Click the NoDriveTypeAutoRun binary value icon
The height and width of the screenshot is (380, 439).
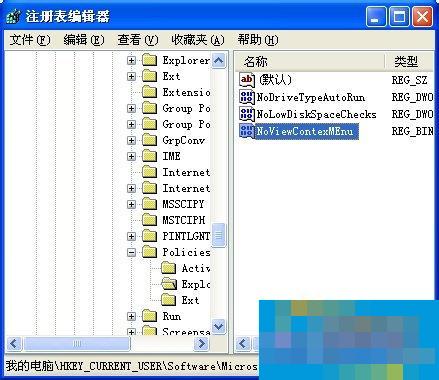(x=247, y=97)
